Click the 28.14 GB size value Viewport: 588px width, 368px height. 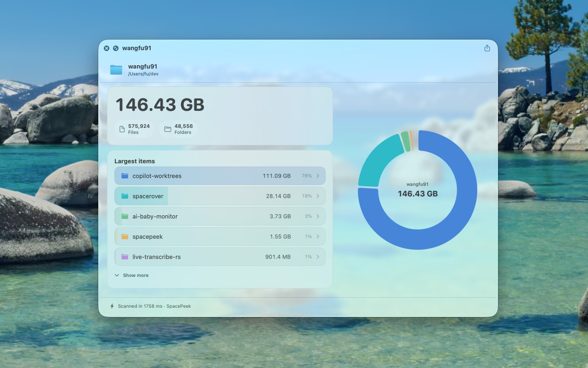point(278,196)
